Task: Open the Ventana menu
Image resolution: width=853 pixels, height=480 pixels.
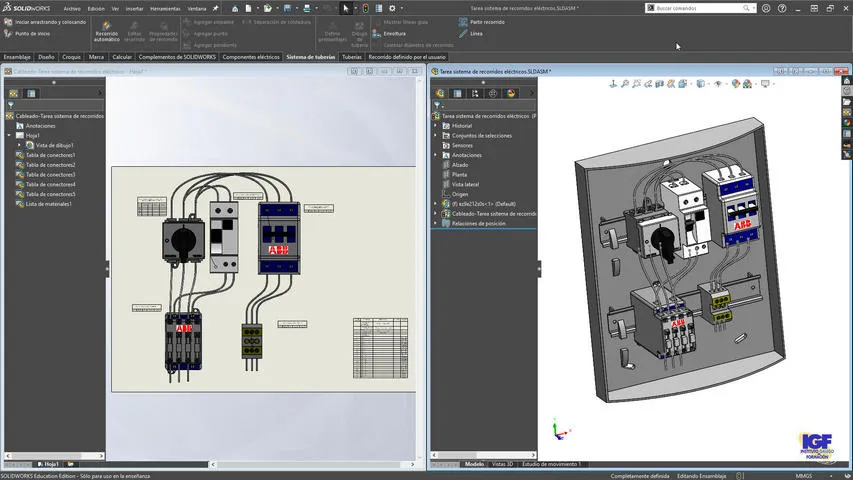Action: pyautogui.click(x=197, y=9)
